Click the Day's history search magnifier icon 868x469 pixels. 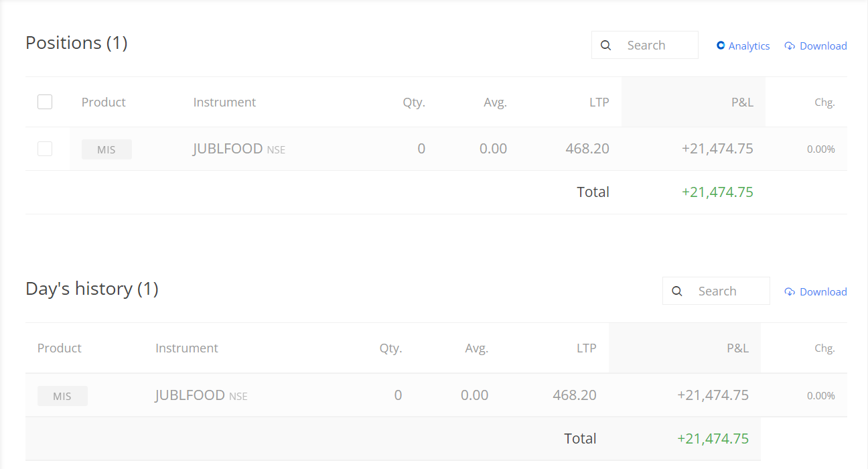click(x=677, y=291)
